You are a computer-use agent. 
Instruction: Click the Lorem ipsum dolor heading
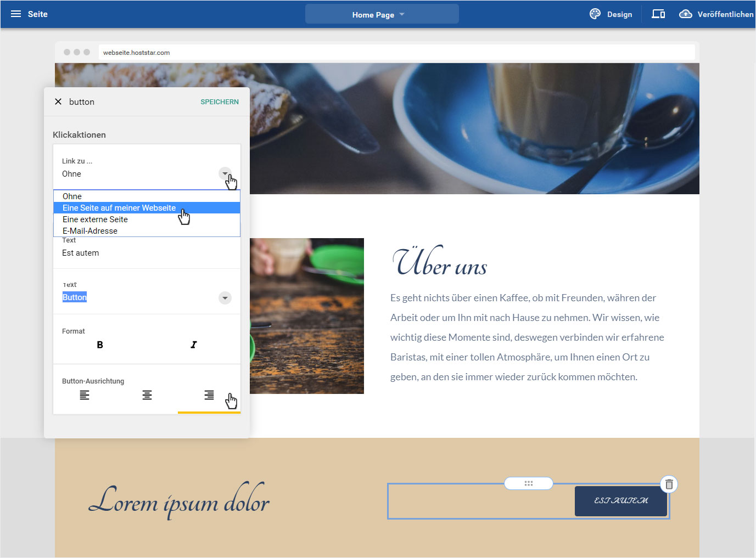pos(179,500)
